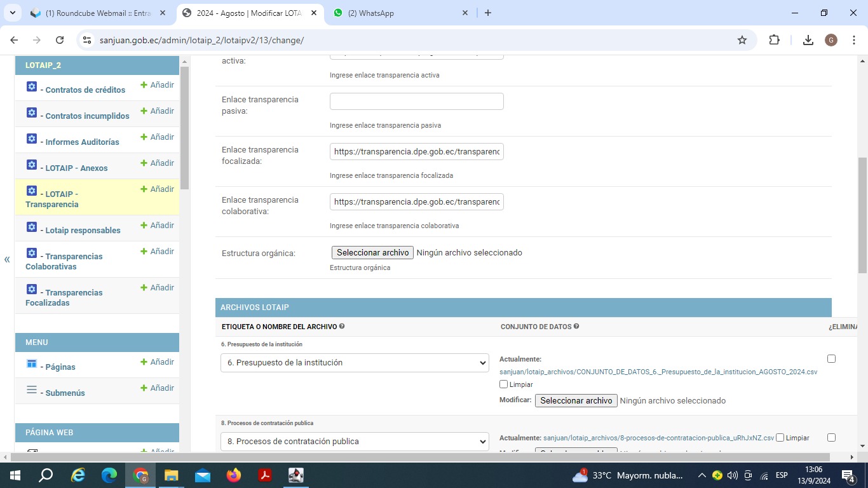Click the Páginas menu icon in sidebar
868x488 pixels.
32,363
